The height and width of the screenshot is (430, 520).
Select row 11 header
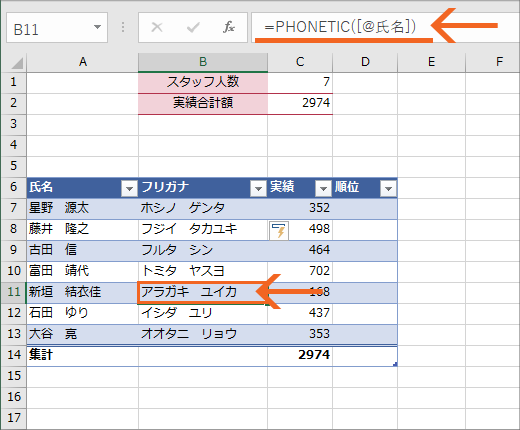13,292
